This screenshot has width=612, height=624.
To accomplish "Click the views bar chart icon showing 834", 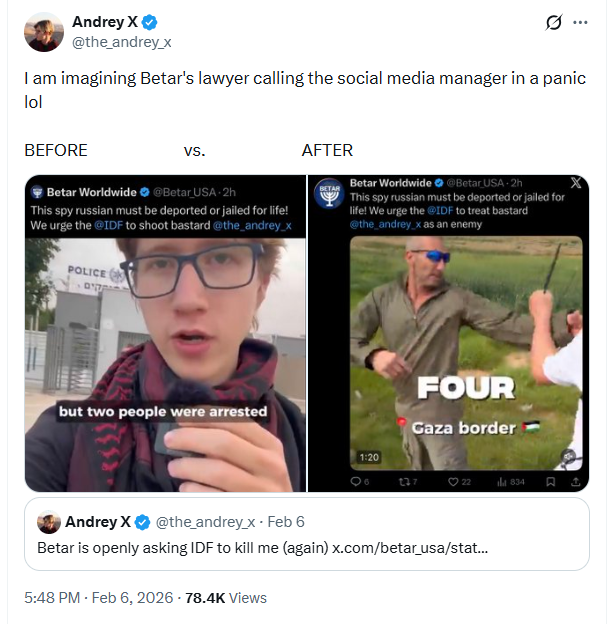I will click(501, 482).
